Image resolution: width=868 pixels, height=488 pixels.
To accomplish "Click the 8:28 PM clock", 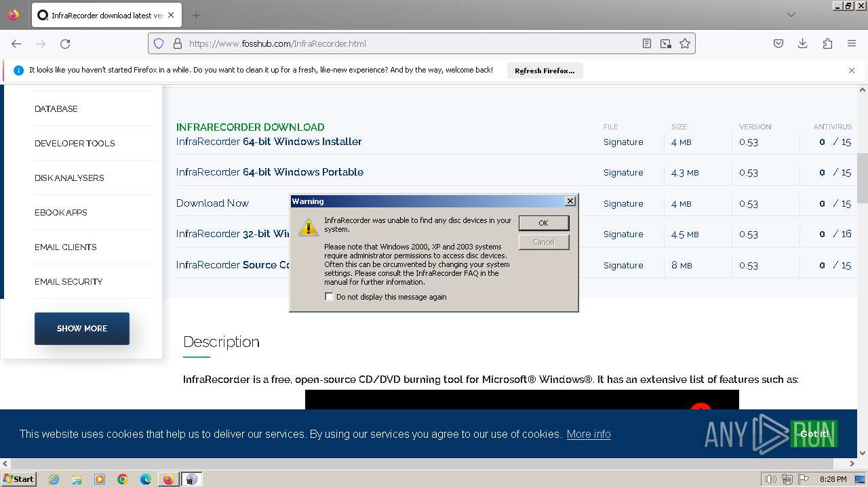I will (833, 479).
